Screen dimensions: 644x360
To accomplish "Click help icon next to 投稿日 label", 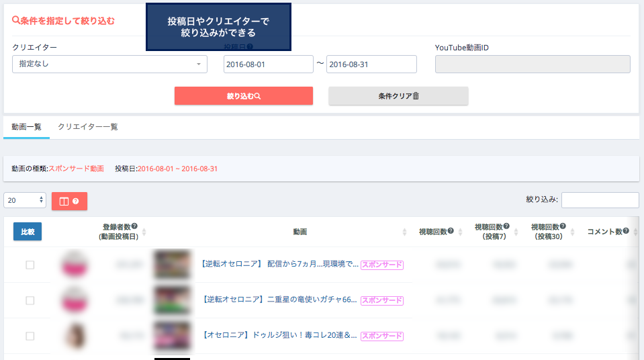I will click(x=250, y=47).
